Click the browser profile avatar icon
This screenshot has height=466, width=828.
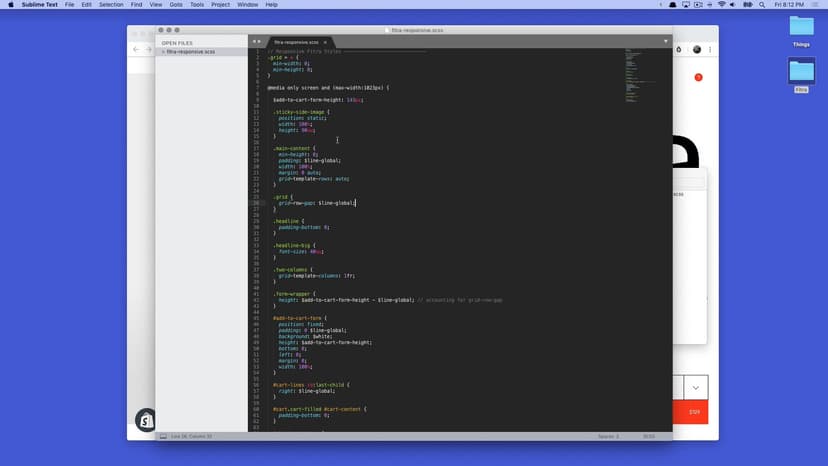pyautogui.click(x=697, y=49)
